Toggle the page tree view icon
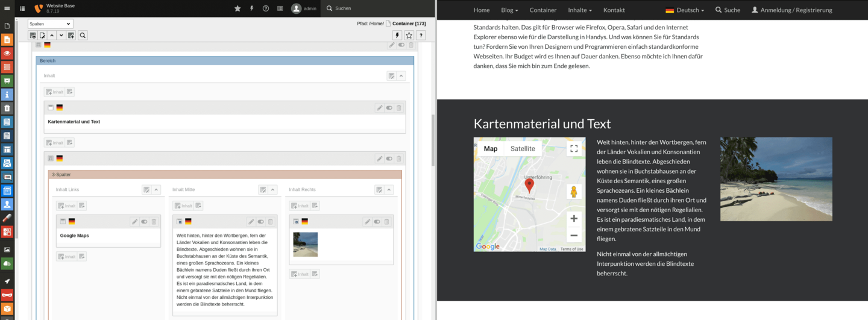868x320 pixels. click(22, 8)
